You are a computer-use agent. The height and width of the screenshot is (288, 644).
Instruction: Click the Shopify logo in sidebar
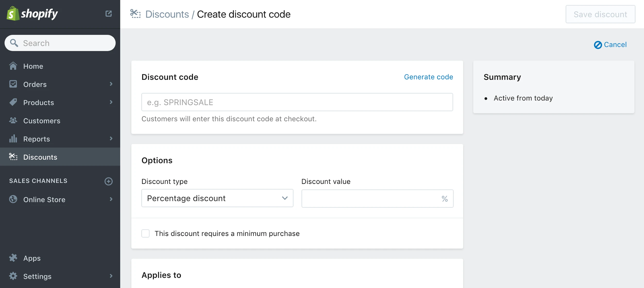32,14
